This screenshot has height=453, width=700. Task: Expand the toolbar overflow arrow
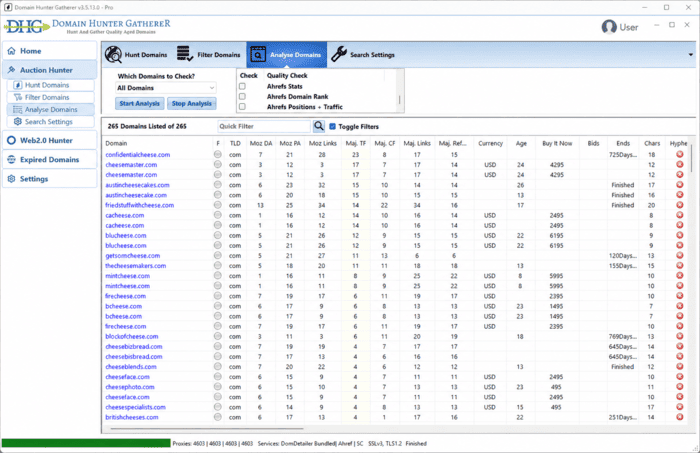(691, 55)
